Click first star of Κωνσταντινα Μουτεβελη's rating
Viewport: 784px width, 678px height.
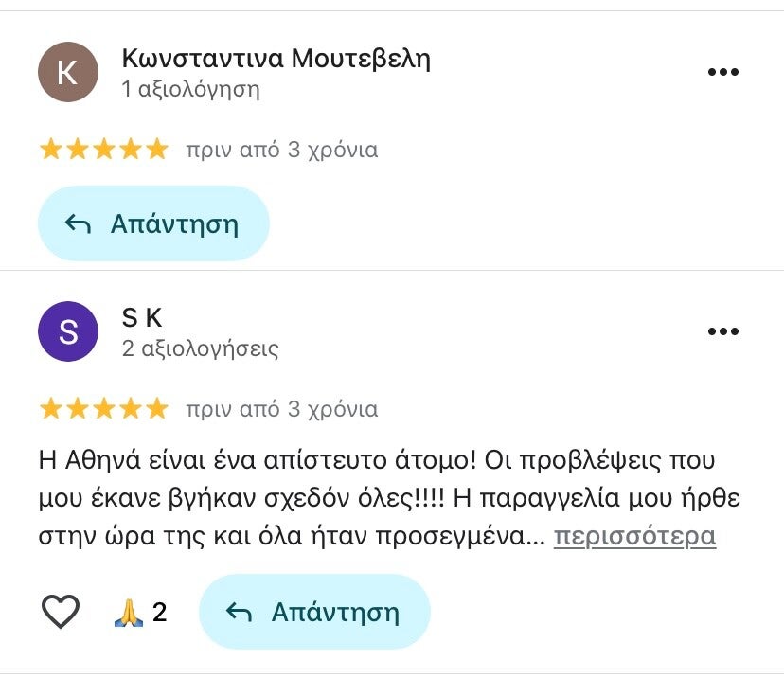(x=50, y=150)
